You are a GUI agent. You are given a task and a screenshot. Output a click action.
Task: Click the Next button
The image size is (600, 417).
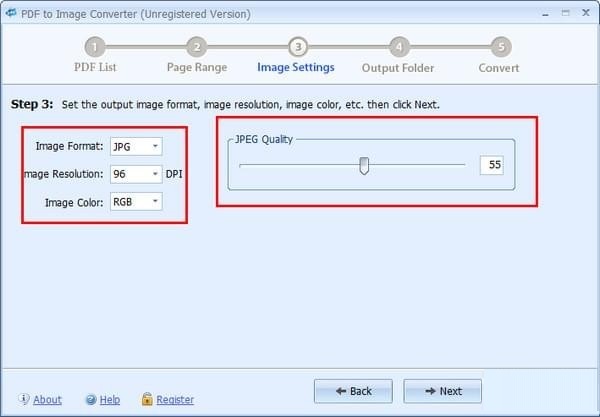(x=442, y=391)
